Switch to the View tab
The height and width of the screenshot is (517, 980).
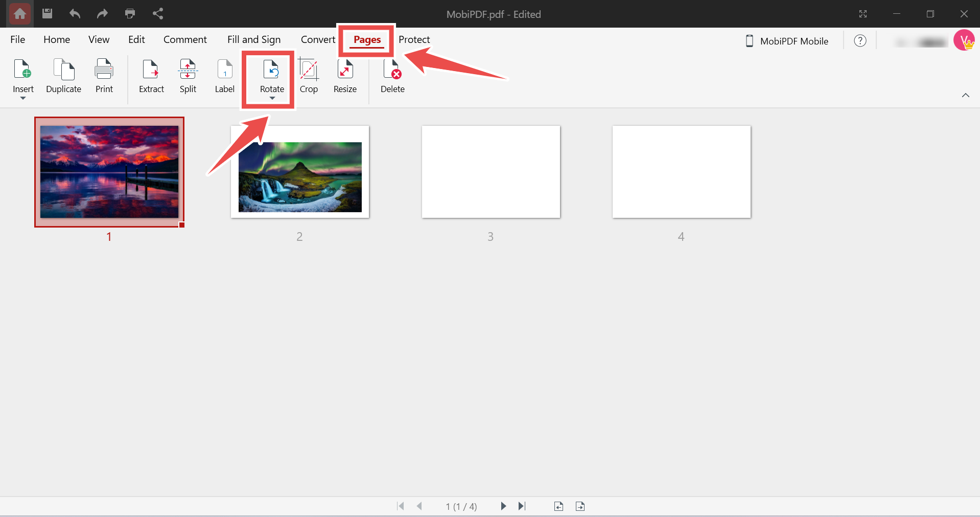99,39
